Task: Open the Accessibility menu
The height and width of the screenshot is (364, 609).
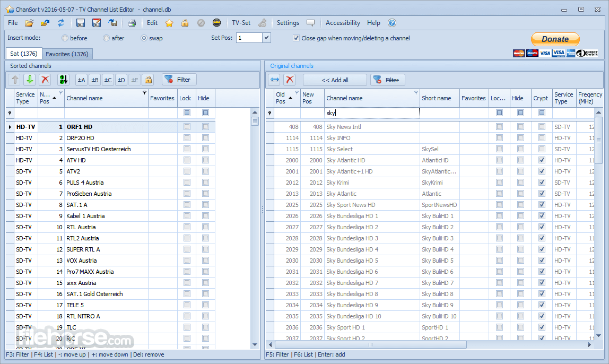Action: click(343, 23)
